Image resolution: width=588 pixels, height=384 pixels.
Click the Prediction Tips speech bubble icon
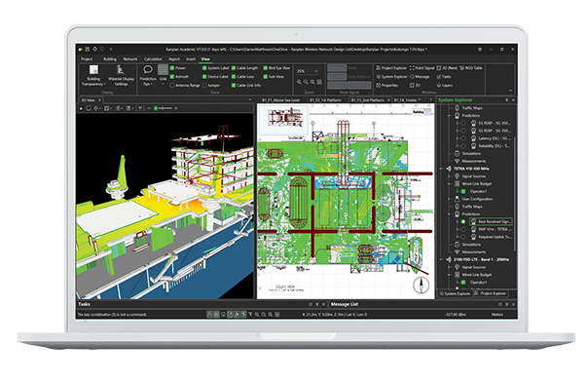point(148,69)
